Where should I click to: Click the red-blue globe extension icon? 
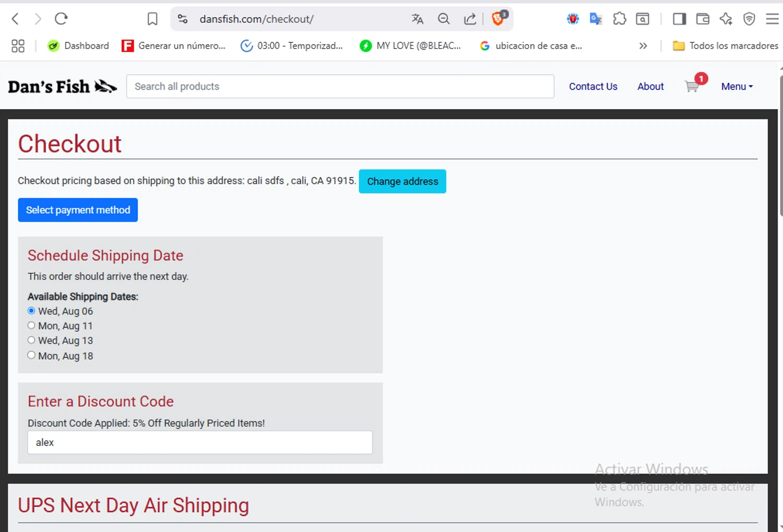pos(573,19)
